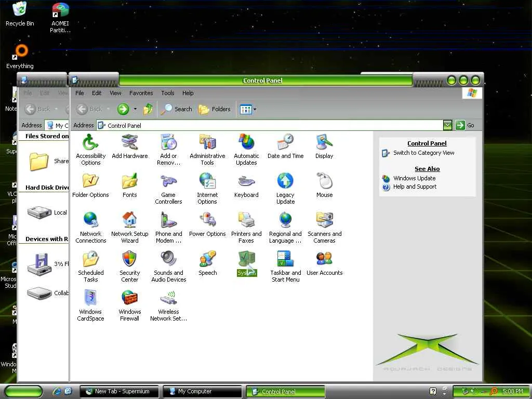Click the green Start button
The image size is (532, 399).
tap(23, 392)
